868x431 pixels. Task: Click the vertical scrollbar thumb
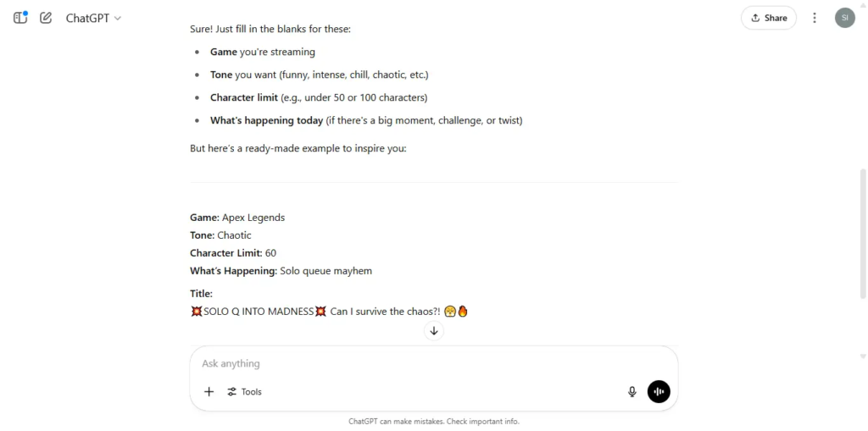tap(862, 234)
